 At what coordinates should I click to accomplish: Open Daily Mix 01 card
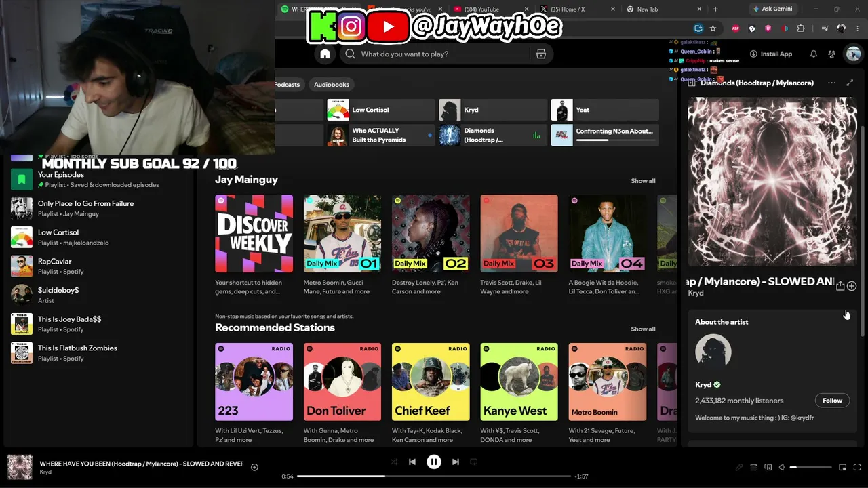(342, 245)
